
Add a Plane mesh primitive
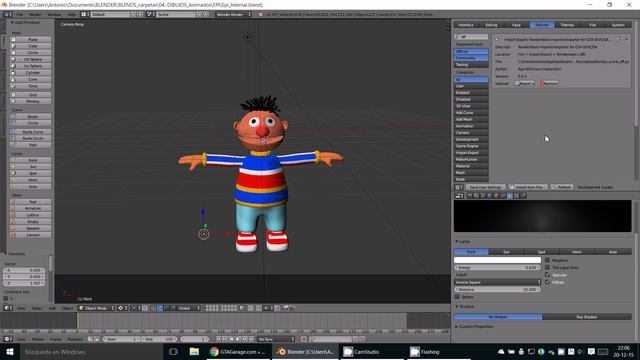point(31,40)
